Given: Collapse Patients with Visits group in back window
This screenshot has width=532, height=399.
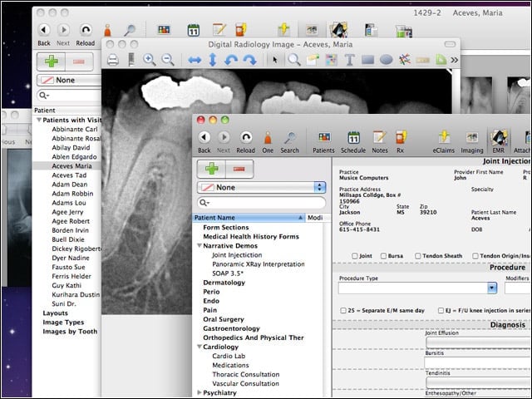Looking at the screenshot, I should (x=39, y=120).
